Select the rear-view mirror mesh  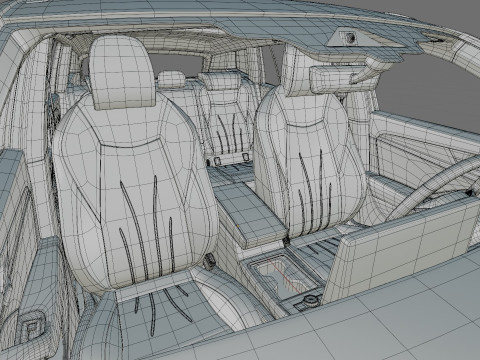pos(337,79)
